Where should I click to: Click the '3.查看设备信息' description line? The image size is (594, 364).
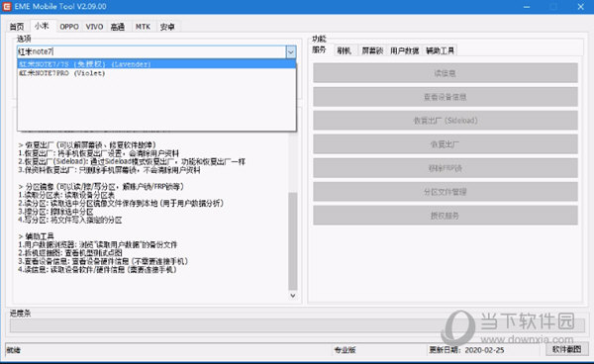(x=103, y=261)
